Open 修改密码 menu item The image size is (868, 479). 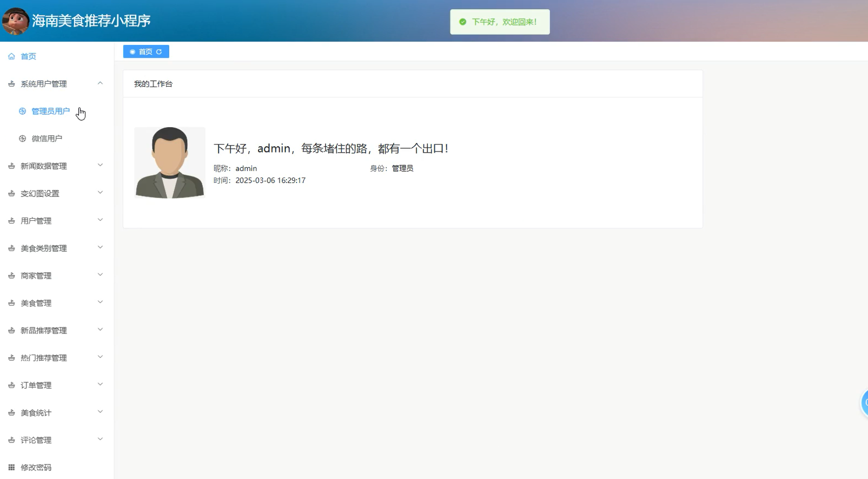(x=57, y=468)
